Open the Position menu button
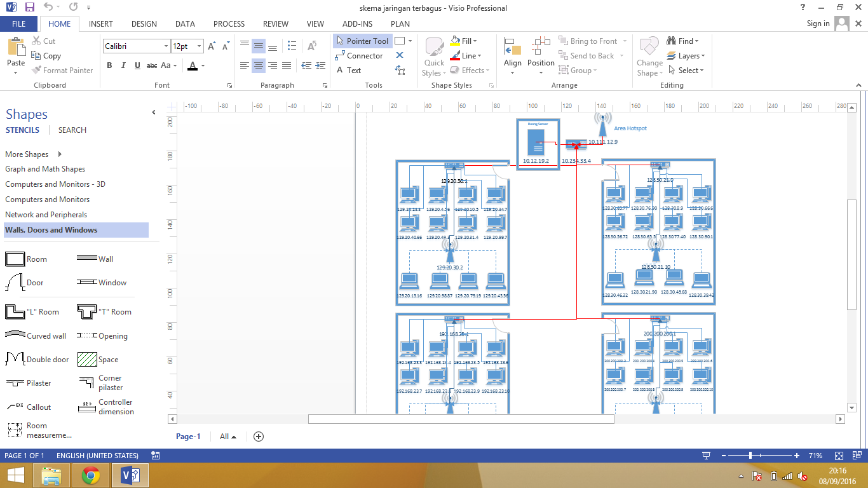The width and height of the screenshot is (868, 488). click(x=541, y=56)
